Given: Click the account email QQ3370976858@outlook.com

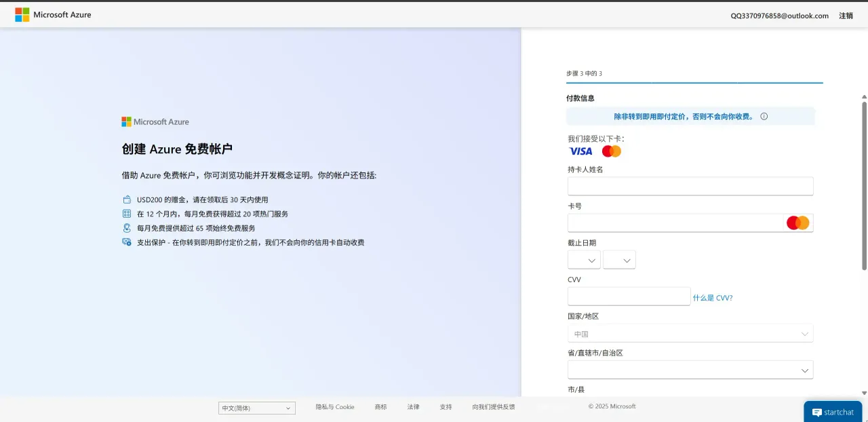Looking at the screenshot, I should click(x=779, y=16).
